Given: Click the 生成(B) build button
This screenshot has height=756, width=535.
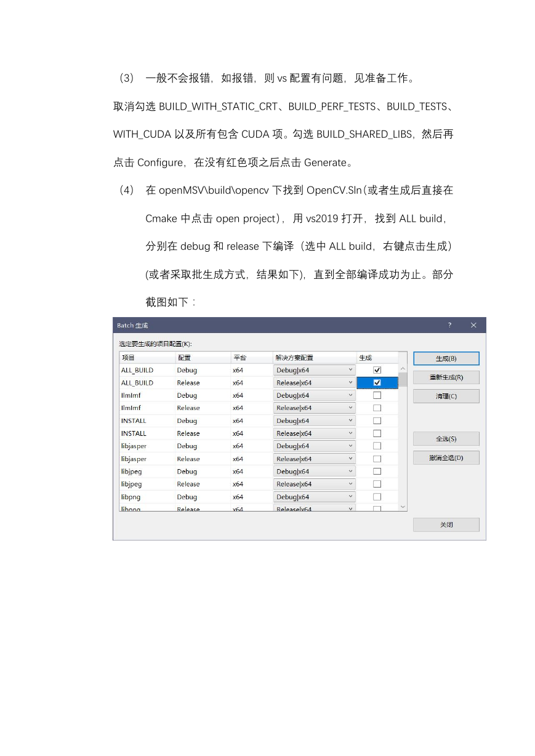Looking at the screenshot, I should pos(446,358).
